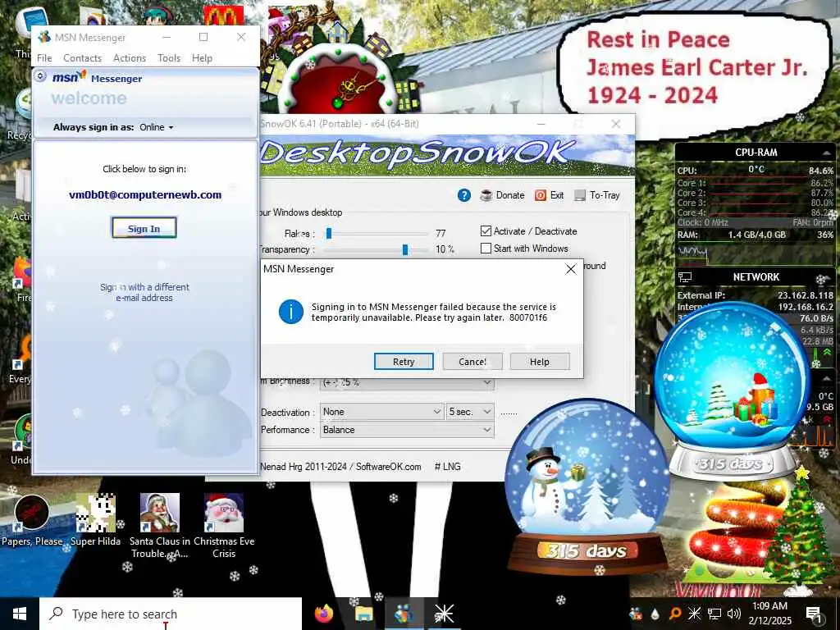Viewport: 840px width, 630px height.
Task: Toggle the round show/hide button beside msn logo
Action: tap(40, 76)
